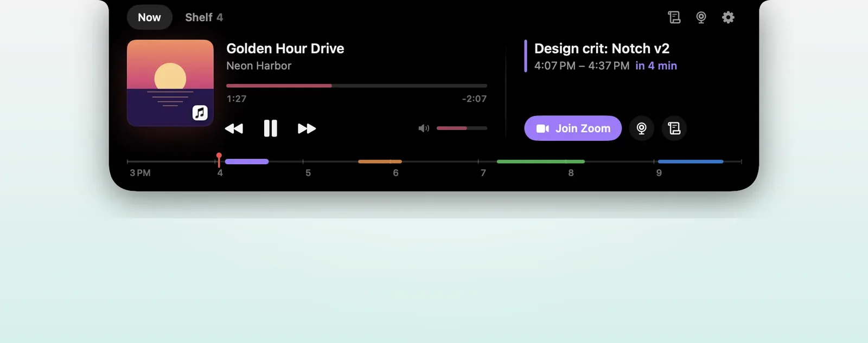Pause the playing track
Viewport: 868px width, 343px height.
(x=270, y=128)
